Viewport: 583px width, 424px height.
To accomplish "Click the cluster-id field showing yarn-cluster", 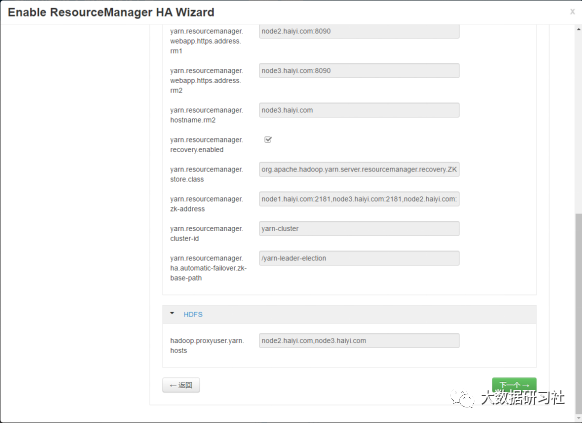I will pyautogui.click(x=359, y=228).
